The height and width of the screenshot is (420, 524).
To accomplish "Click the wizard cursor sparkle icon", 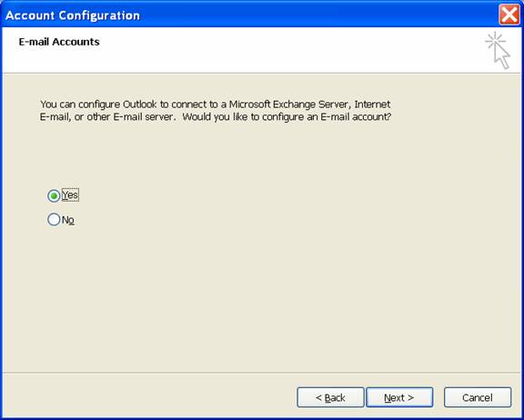I will [498, 50].
